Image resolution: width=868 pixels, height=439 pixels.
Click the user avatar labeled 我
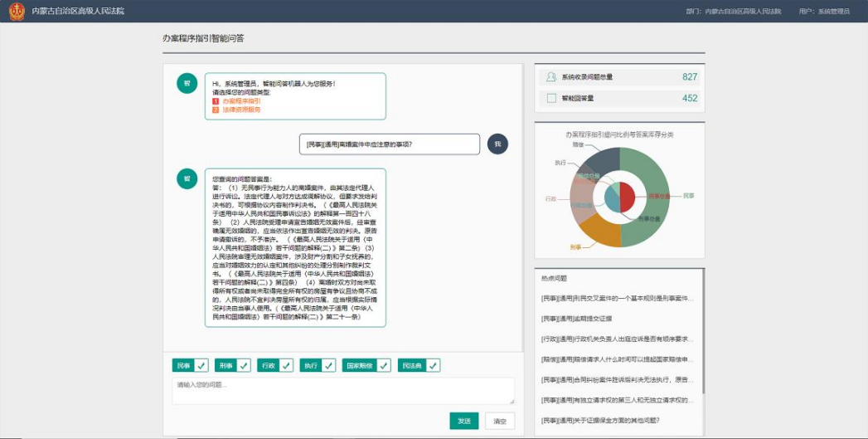click(497, 144)
